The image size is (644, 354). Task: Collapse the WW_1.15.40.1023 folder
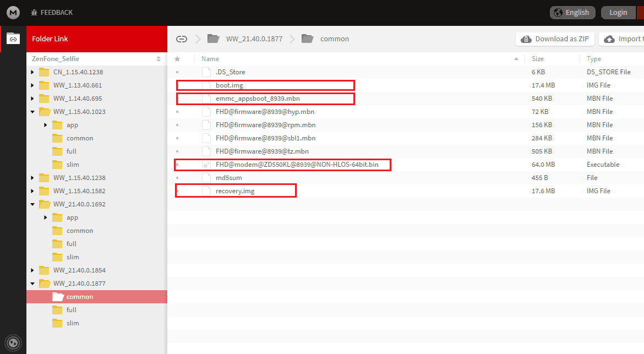pos(32,112)
